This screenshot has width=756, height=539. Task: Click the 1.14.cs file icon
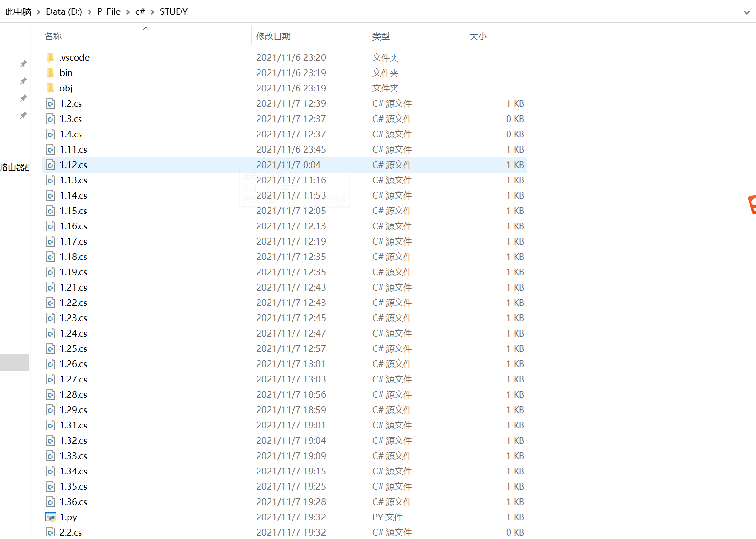50,195
